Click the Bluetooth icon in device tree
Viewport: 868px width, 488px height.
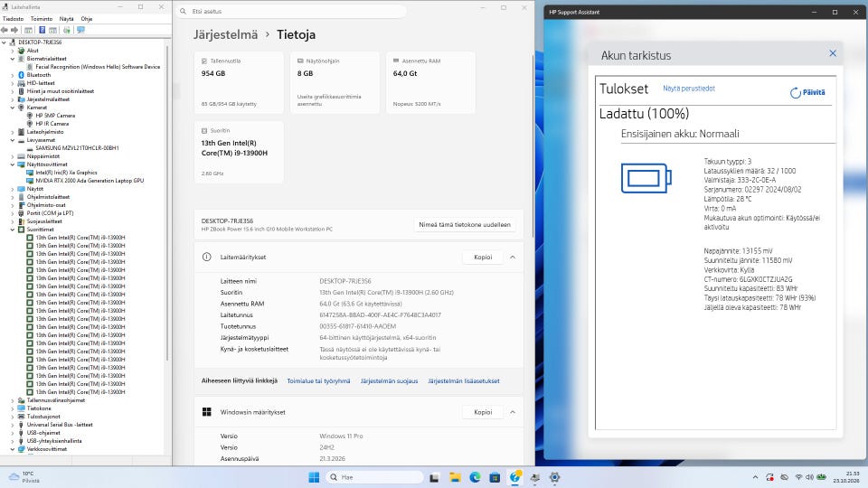[x=21, y=75]
